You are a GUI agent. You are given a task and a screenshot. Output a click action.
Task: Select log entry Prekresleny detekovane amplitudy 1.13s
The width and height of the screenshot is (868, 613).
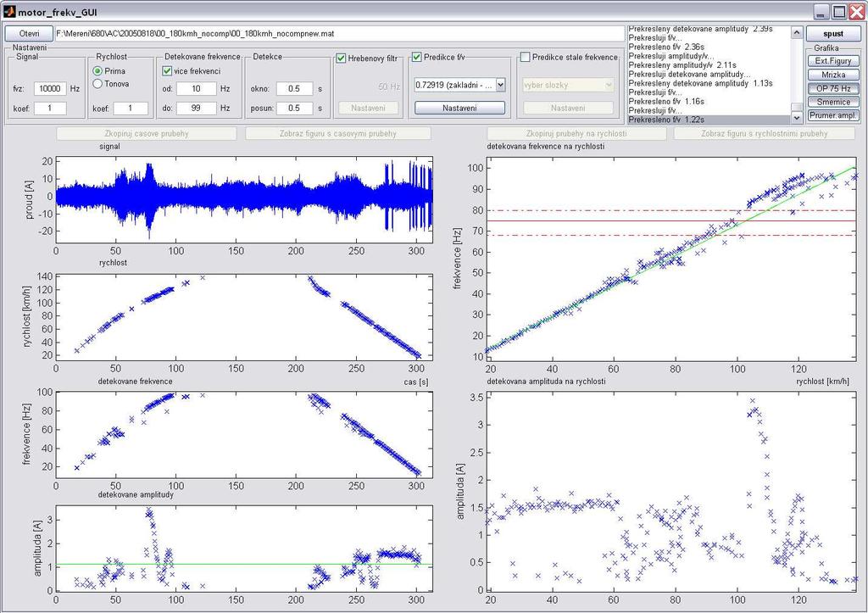point(709,83)
